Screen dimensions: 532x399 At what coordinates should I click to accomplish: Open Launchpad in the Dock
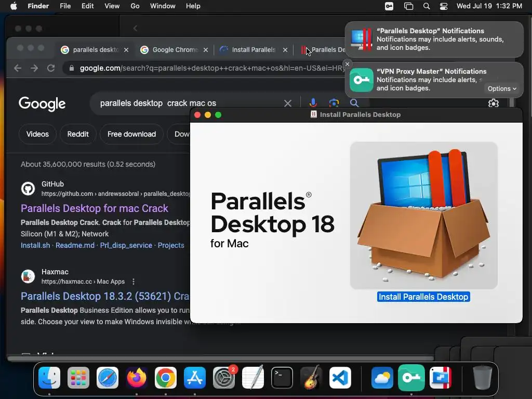[78, 378]
